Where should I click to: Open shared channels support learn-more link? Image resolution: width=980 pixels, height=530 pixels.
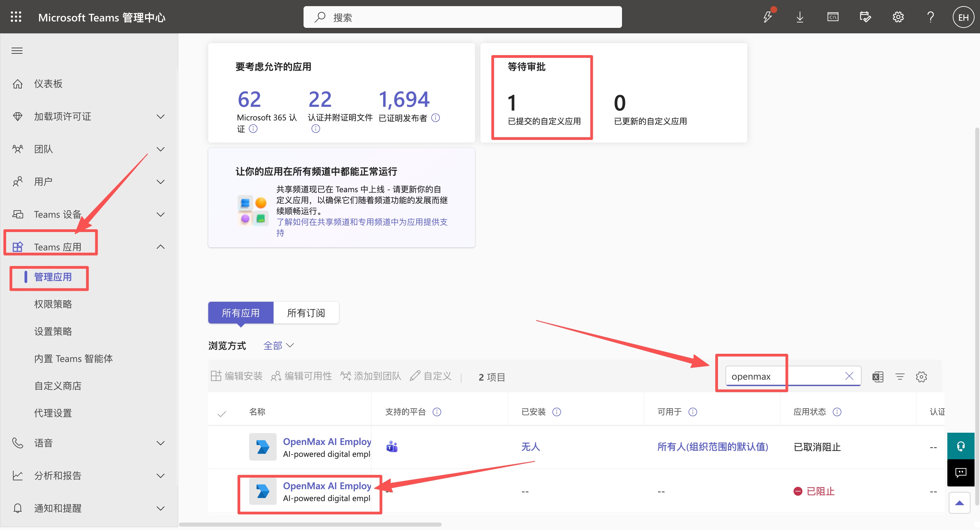pos(361,227)
